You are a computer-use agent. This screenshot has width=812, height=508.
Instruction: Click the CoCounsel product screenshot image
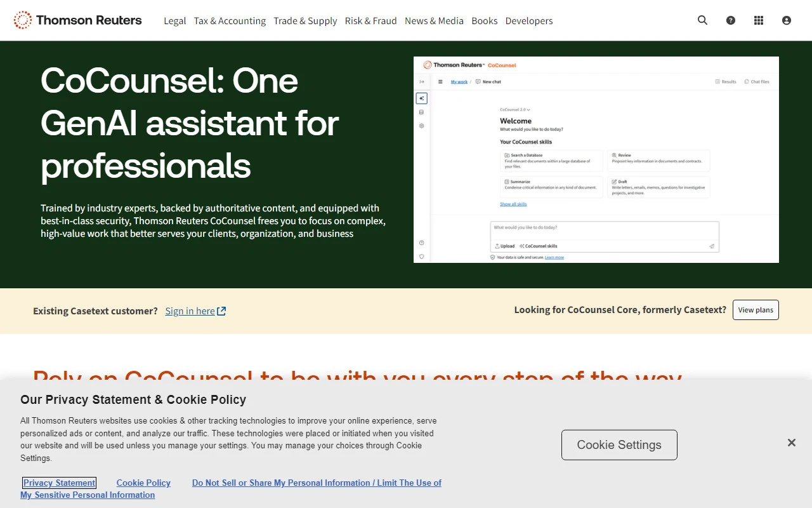point(596,159)
